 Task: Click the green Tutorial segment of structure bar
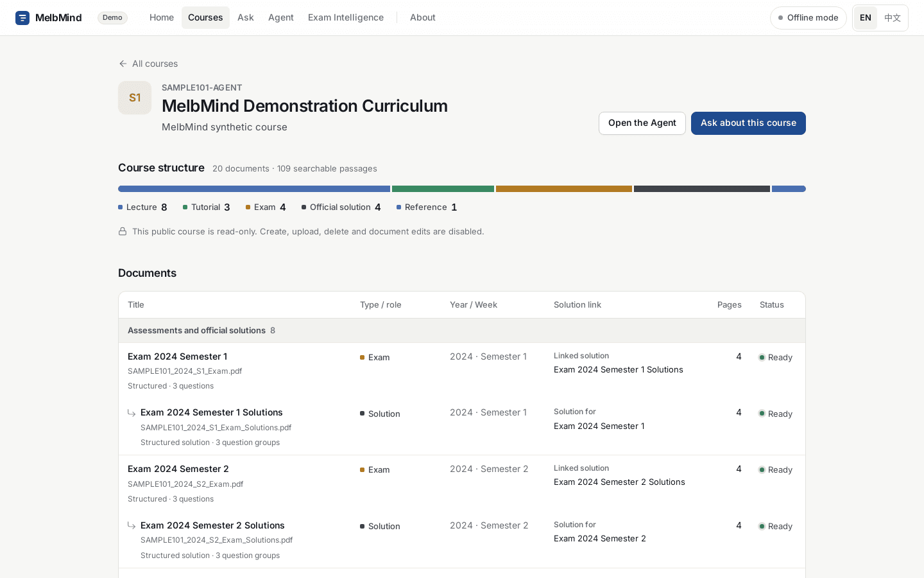[x=443, y=189]
